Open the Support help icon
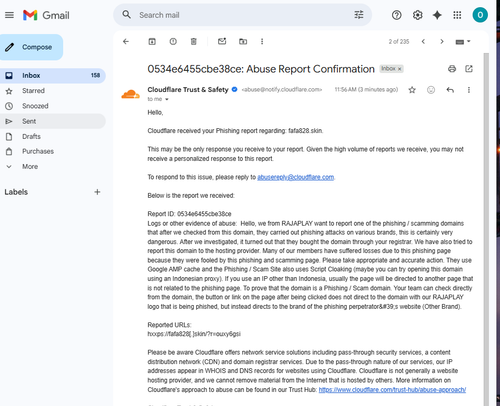The image size is (500, 406). click(397, 15)
